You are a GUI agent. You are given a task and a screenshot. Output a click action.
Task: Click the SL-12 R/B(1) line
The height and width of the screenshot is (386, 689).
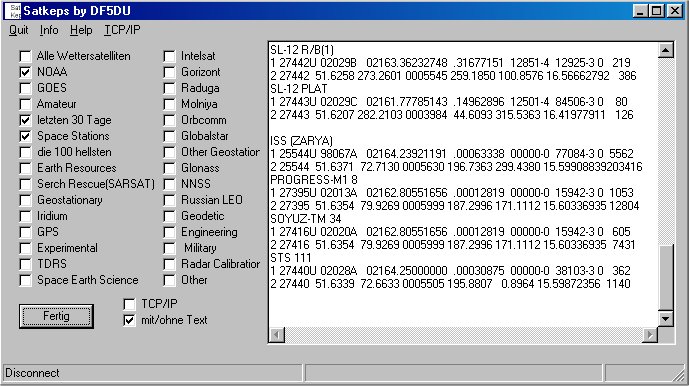(x=302, y=50)
